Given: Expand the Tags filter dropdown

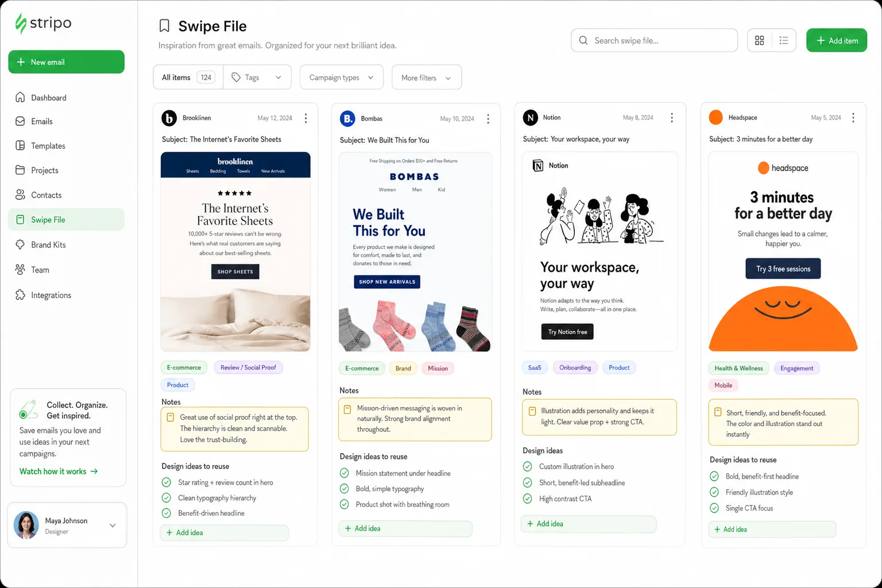Looking at the screenshot, I should pyautogui.click(x=257, y=78).
